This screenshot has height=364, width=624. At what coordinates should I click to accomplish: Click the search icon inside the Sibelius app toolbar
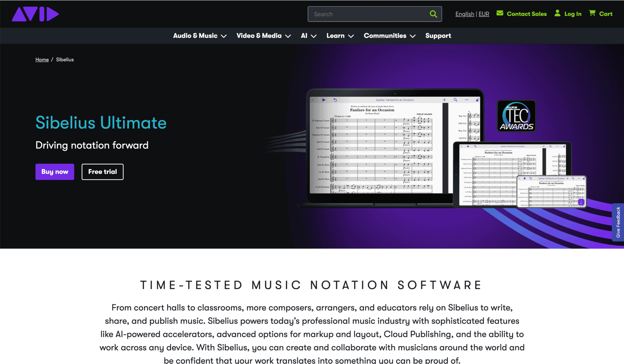pos(455,100)
